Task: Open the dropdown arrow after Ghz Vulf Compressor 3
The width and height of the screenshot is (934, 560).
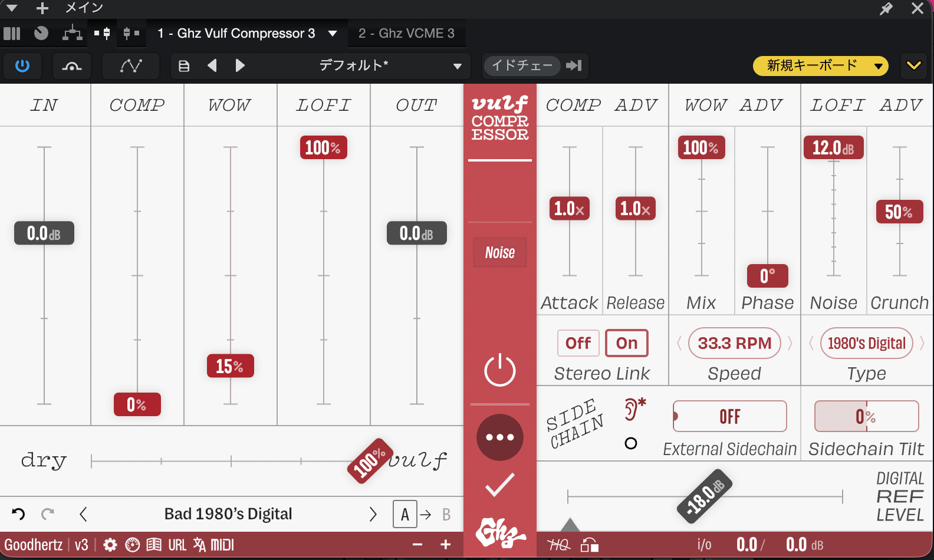Action: [x=333, y=34]
